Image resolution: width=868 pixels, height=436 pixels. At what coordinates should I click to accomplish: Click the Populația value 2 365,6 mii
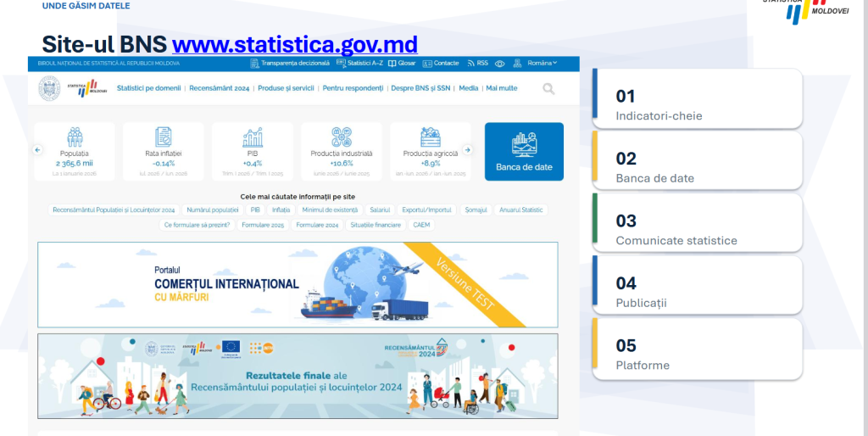click(x=75, y=164)
